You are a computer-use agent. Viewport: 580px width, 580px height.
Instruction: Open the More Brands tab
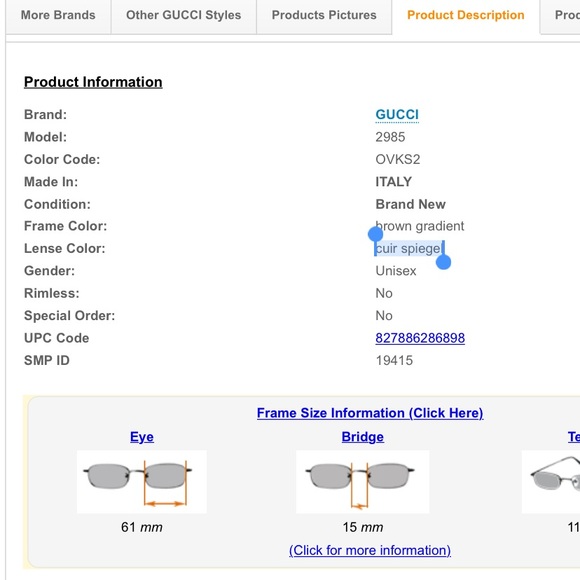58,16
